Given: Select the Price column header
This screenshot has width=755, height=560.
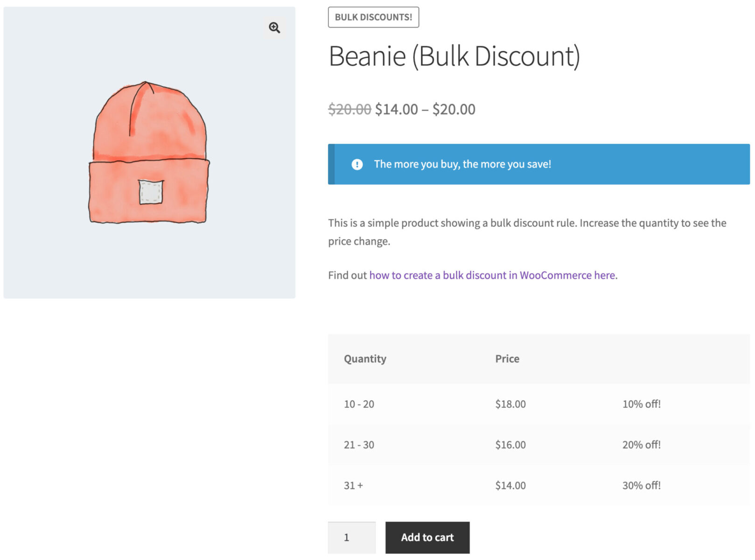Looking at the screenshot, I should click(x=507, y=358).
